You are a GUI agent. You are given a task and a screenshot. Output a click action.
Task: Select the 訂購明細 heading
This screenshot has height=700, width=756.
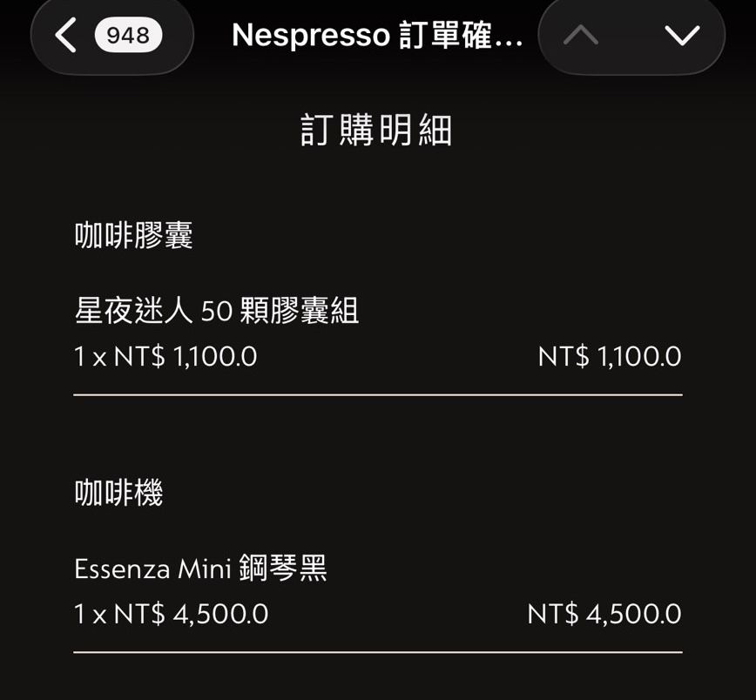tap(376, 131)
